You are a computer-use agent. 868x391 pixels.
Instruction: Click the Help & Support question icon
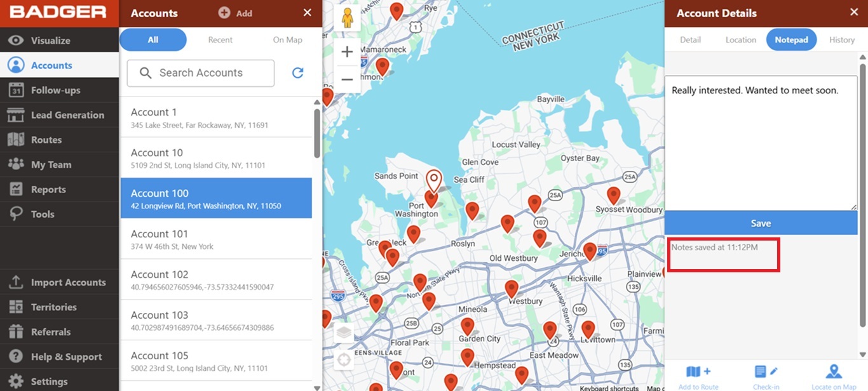point(16,357)
